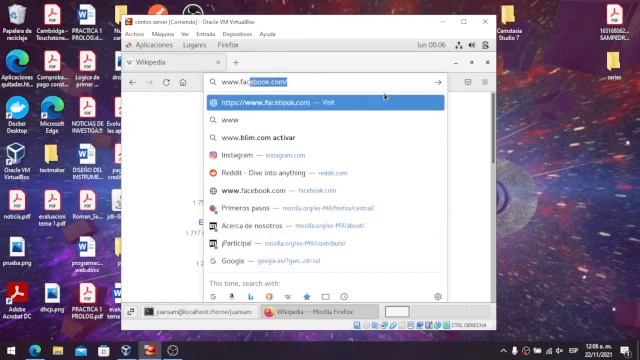Click the Go arrow in address bar
The image size is (640, 360).
coord(438,82)
